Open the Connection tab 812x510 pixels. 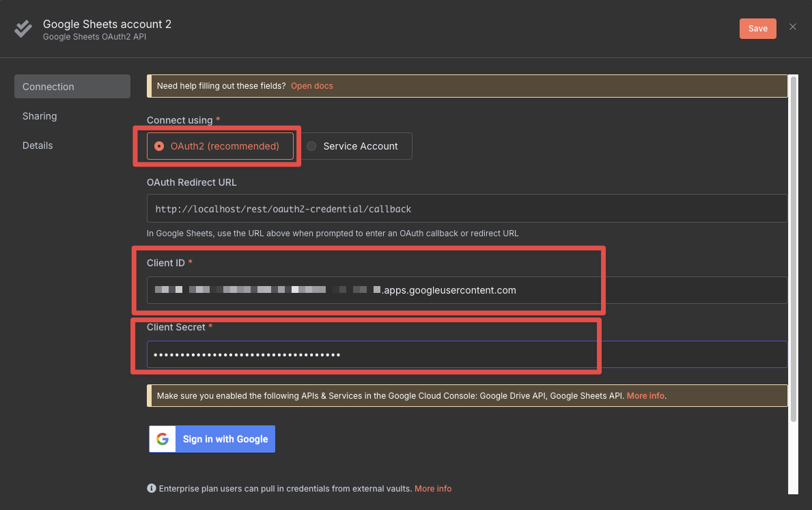[72, 87]
